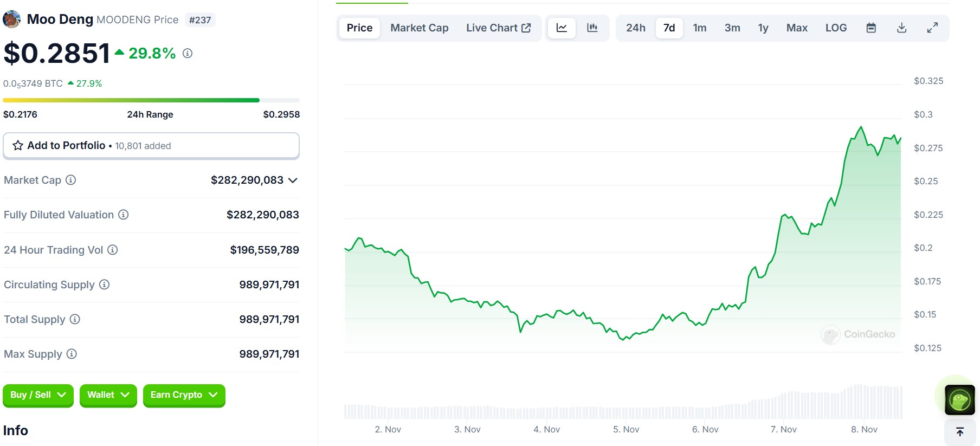Click the 8. Nov date axis label

click(864, 429)
